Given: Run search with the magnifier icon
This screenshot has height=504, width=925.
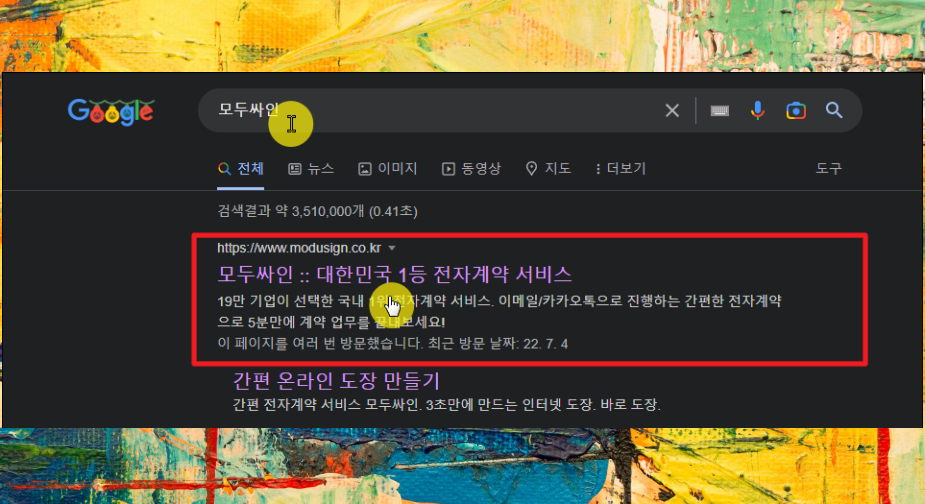Looking at the screenshot, I should coord(834,110).
